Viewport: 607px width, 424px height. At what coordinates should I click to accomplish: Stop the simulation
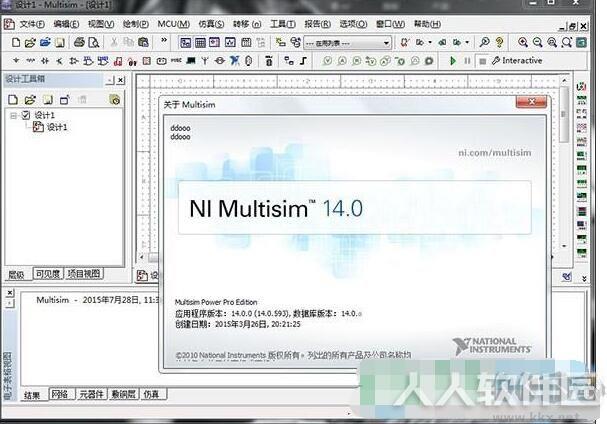click(x=482, y=61)
